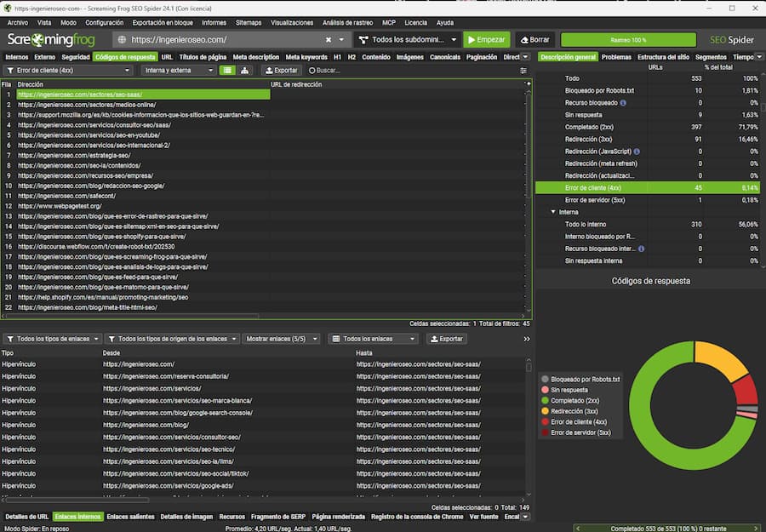Open the Visualizaciones menu
The height and width of the screenshot is (532, 766).
[292, 22]
